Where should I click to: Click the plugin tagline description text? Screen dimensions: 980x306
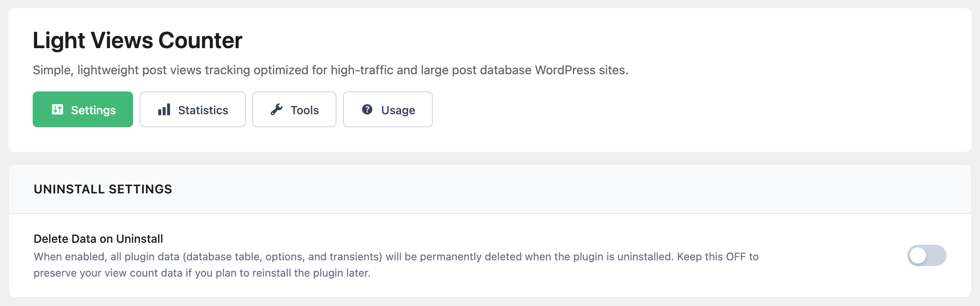[x=330, y=70]
